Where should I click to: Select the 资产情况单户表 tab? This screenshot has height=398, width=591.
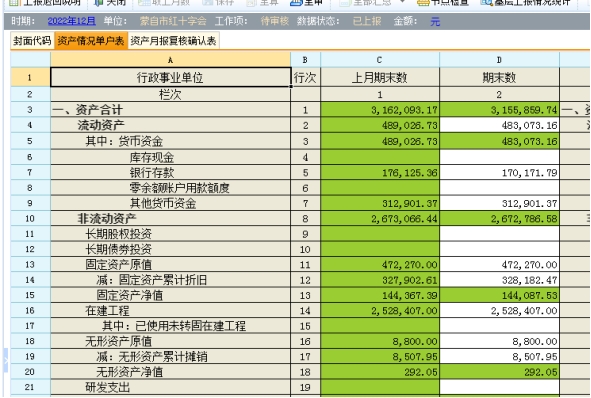(x=91, y=41)
